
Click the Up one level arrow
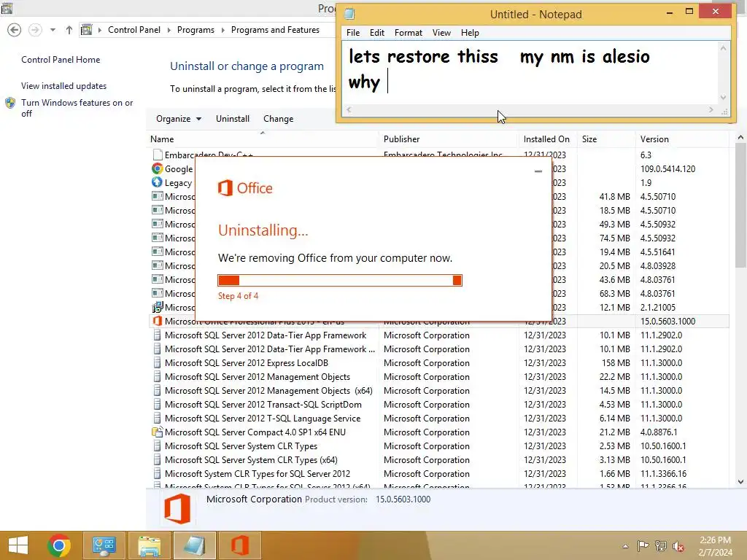point(69,30)
